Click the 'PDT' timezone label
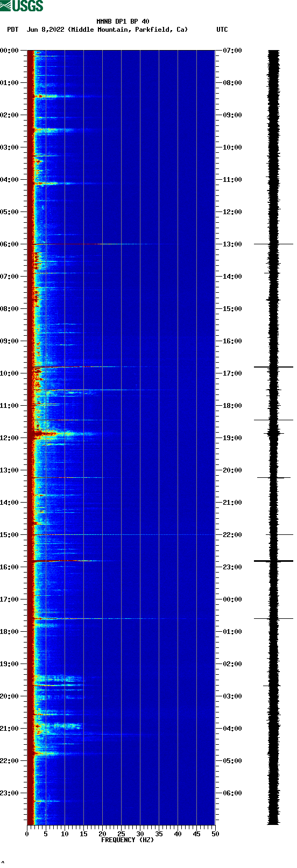This screenshot has width=297, height=868. click(12, 30)
